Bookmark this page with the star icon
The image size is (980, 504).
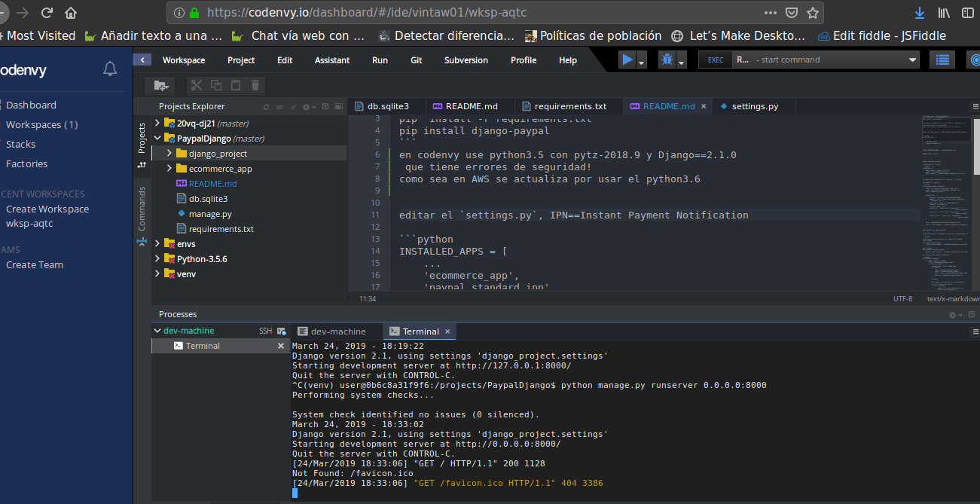coord(813,13)
